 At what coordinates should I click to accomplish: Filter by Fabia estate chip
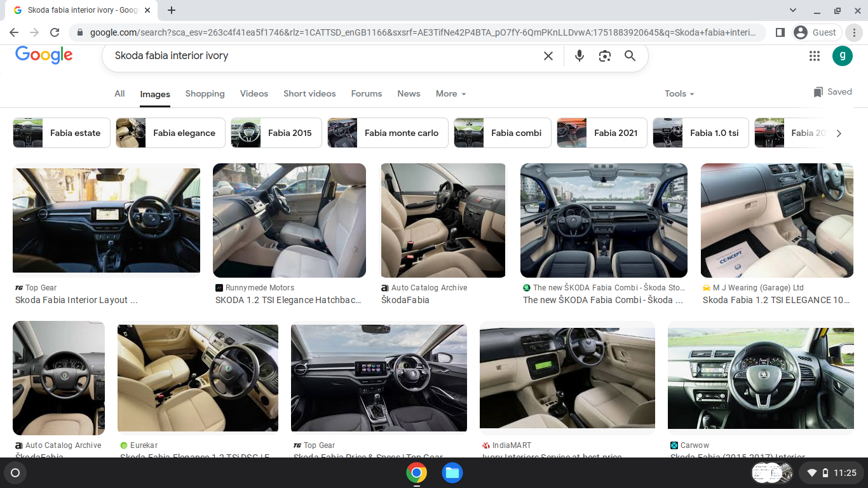62,133
